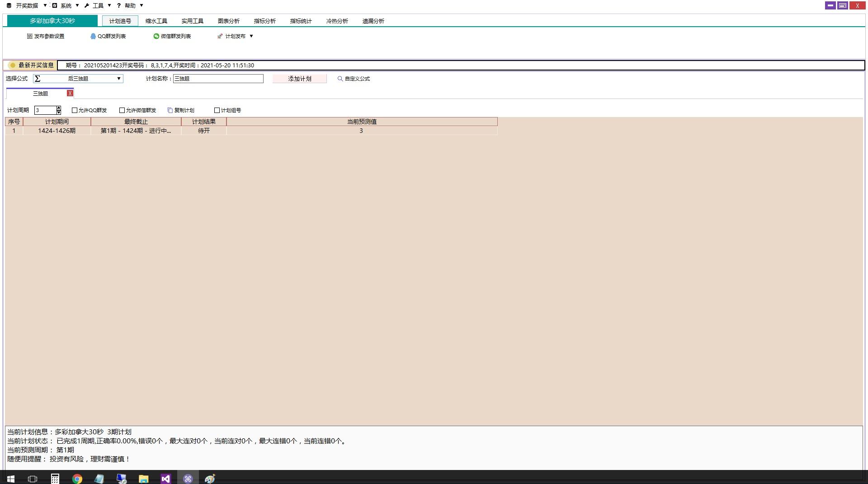This screenshot has height=484, width=868.
Task: Click the 第1期 - 1424期 - 进行中 cell
Action: pyautogui.click(x=136, y=131)
